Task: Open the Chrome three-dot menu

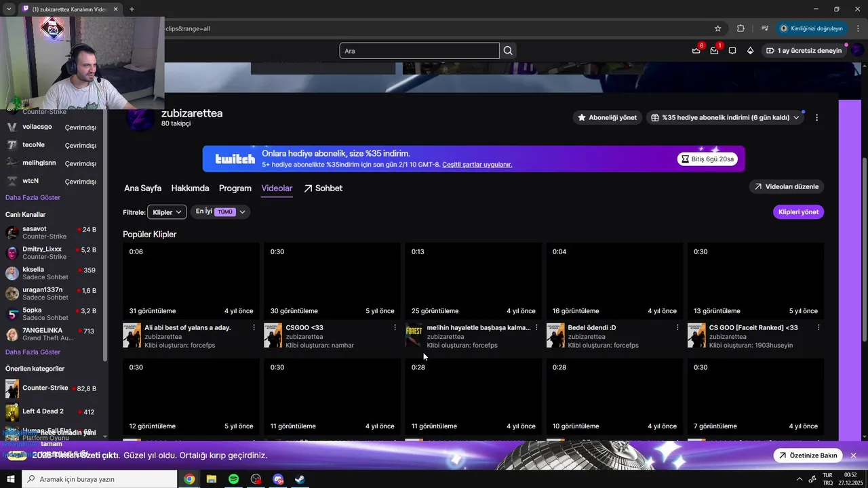Action: click(x=859, y=28)
